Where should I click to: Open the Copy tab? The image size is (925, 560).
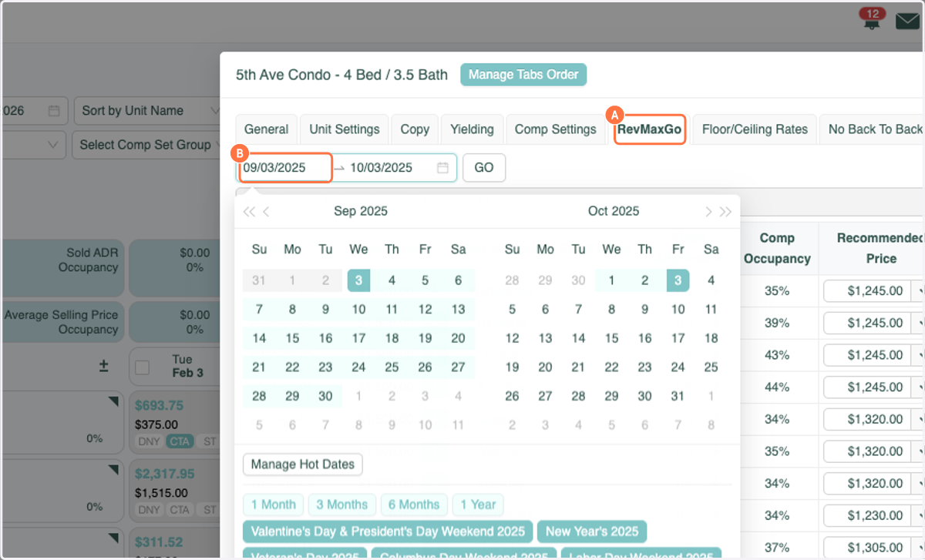(415, 129)
